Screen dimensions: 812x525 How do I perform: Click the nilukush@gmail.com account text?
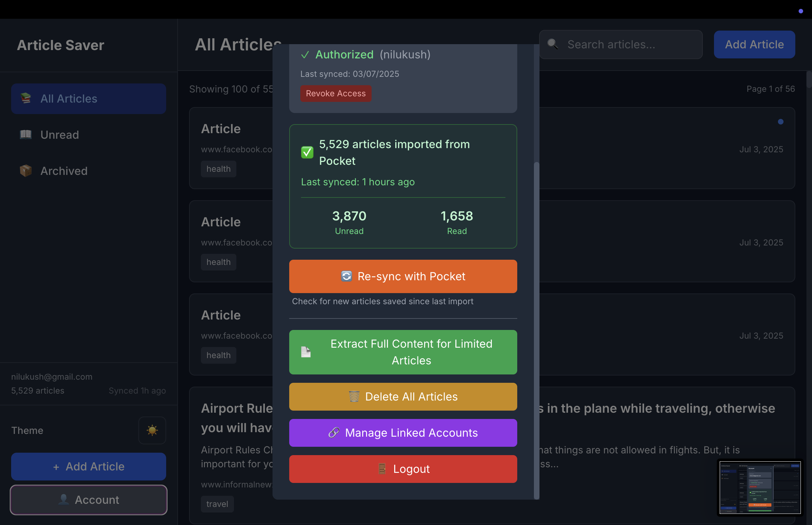(x=52, y=377)
